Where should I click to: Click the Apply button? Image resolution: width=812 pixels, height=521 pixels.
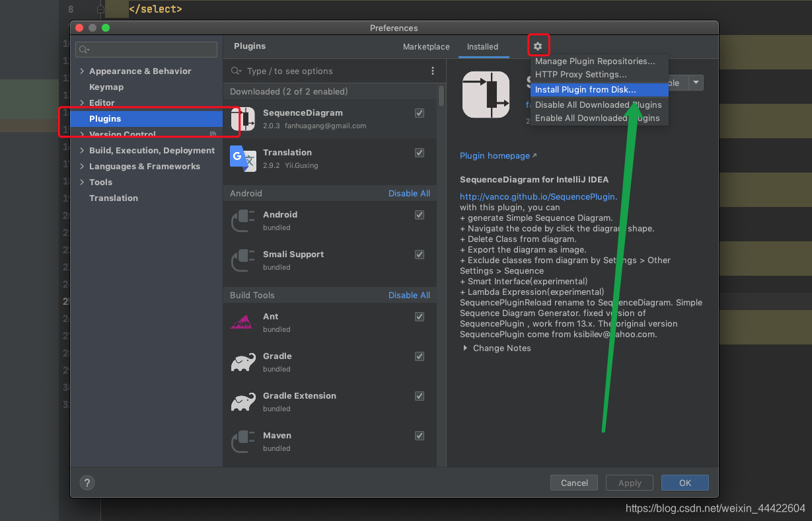(x=630, y=483)
